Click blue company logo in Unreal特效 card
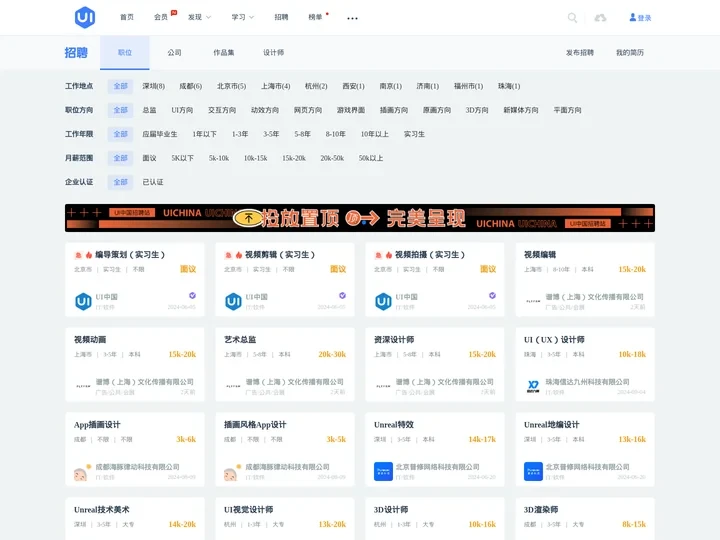Screen dimensions: 720x540 tap(383, 471)
